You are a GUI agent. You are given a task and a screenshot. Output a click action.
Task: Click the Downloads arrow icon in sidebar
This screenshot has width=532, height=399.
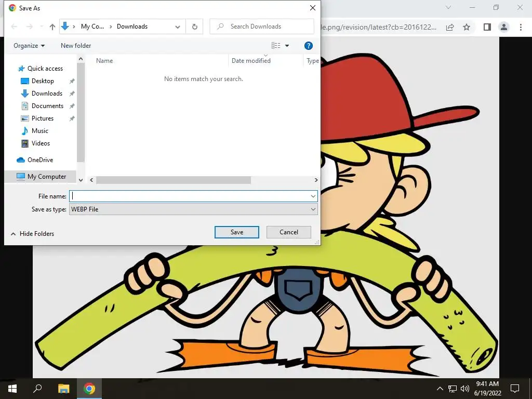click(25, 94)
